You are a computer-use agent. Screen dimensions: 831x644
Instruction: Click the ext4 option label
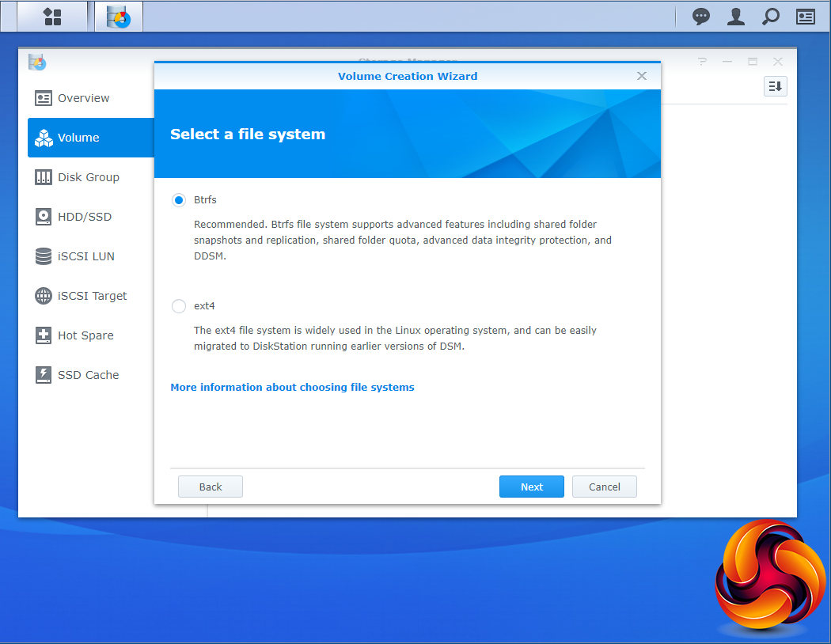pyautogui.click(x=204, y=306)
